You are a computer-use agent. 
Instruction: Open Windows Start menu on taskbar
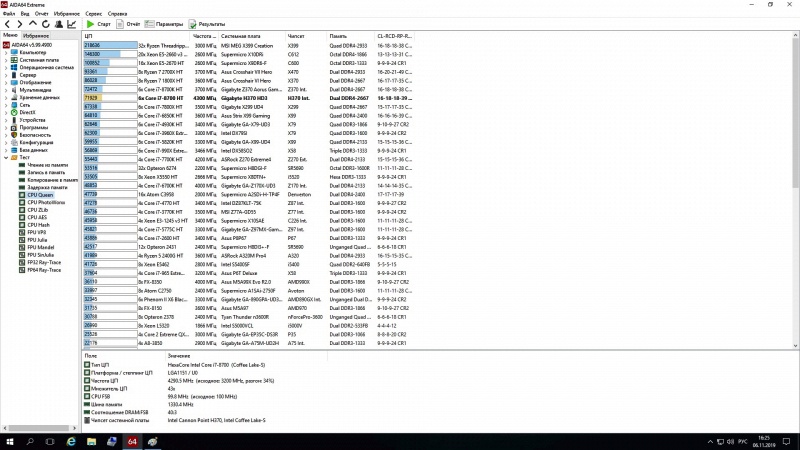pyautogui.click(x=9, y=442)
